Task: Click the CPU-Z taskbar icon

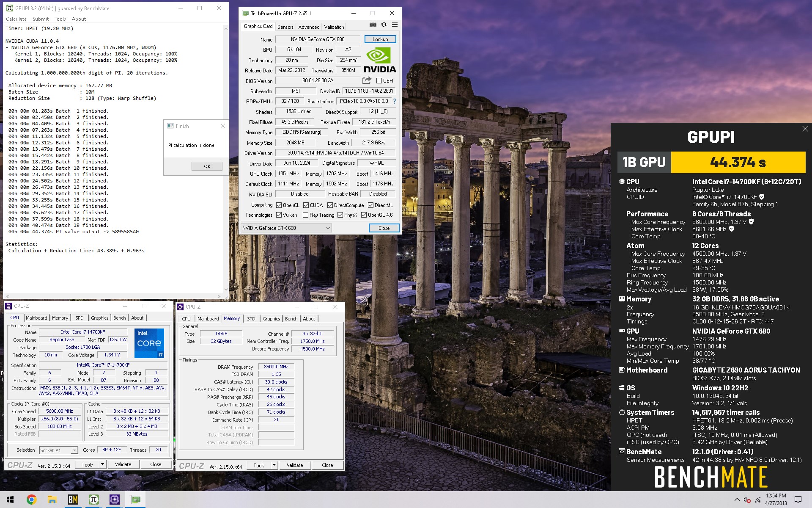Action: point(114,500)
